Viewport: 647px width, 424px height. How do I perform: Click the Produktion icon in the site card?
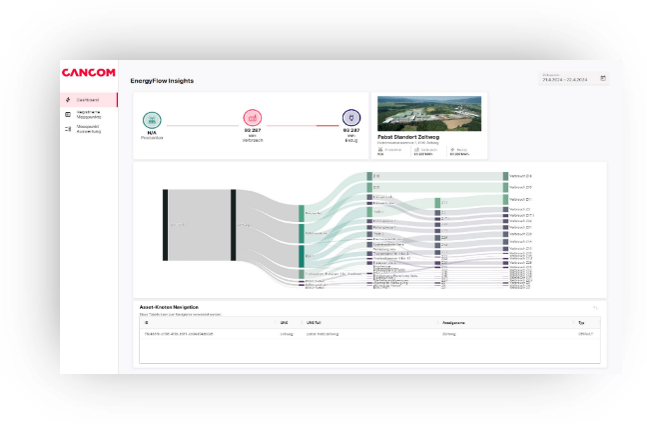(x=381, y=149)
